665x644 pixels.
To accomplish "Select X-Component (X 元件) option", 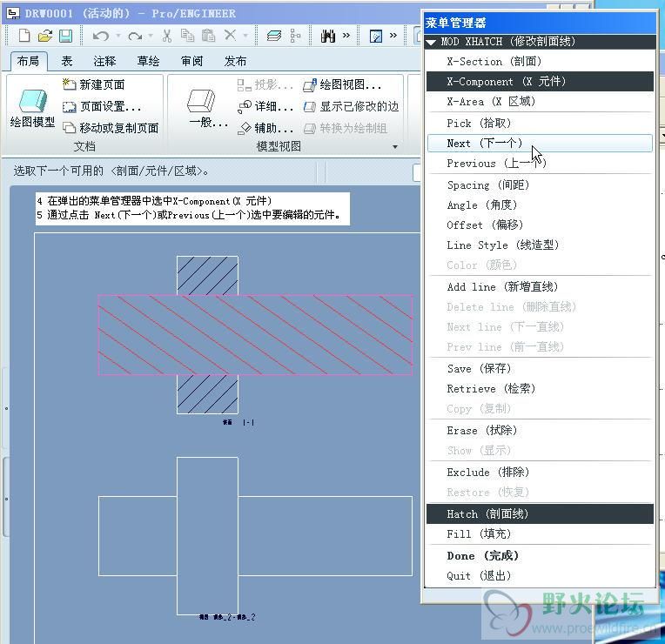I will coord(540,82).
